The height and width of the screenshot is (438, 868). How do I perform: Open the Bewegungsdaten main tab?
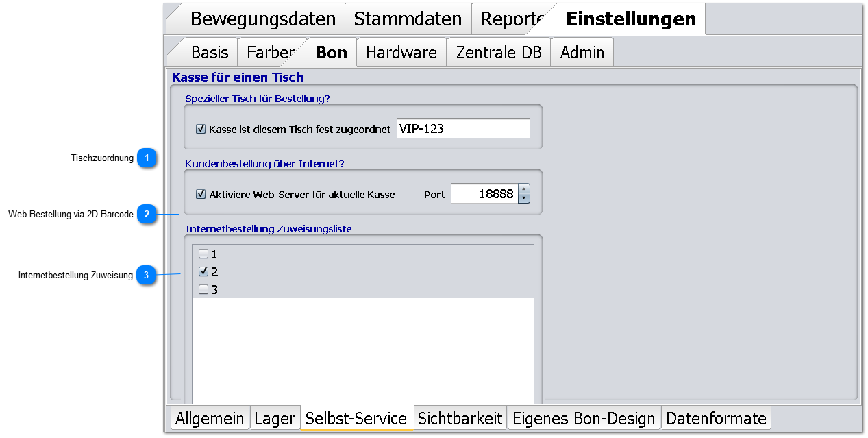click(262, 19)
